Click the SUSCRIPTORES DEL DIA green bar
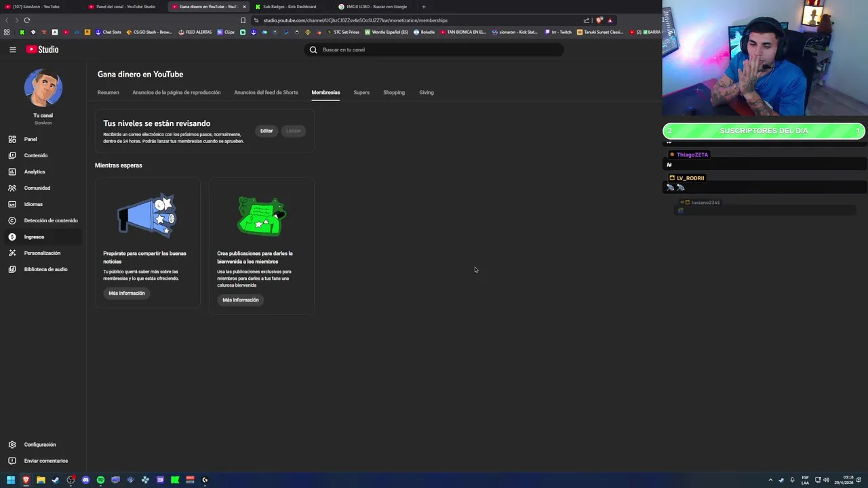 (x=764, y=131)
